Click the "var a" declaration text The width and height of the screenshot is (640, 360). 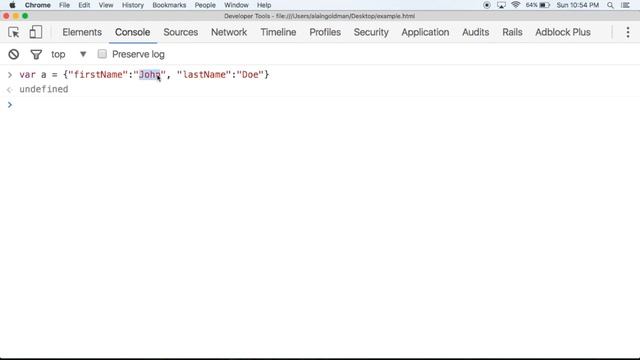pyautogui.click(x=33, y=75)
